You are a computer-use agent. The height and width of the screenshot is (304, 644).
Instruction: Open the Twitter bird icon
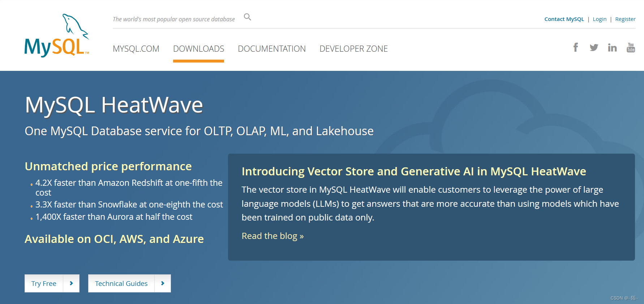[594, 47]
